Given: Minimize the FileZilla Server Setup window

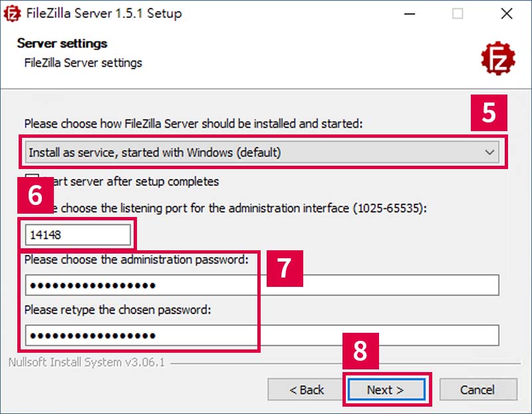Looking at the screenshot, I should click(x=410, y=14).
